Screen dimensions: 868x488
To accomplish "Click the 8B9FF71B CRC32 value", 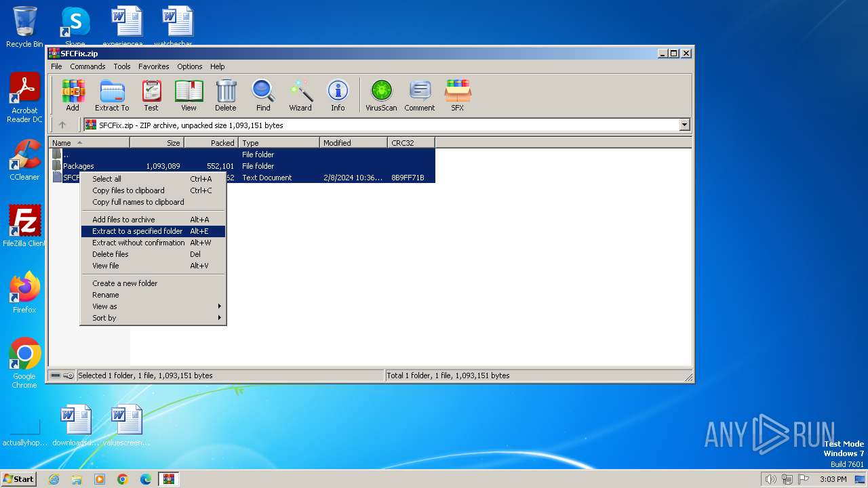I will pos(408,178).
